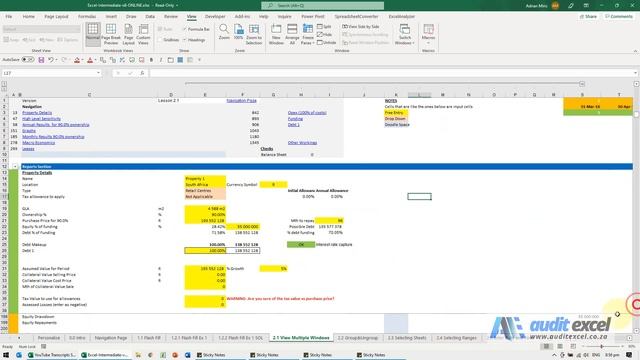Toggle the AutoSave switch
This screenshot has height=360, width=640.
coord(28,60)
